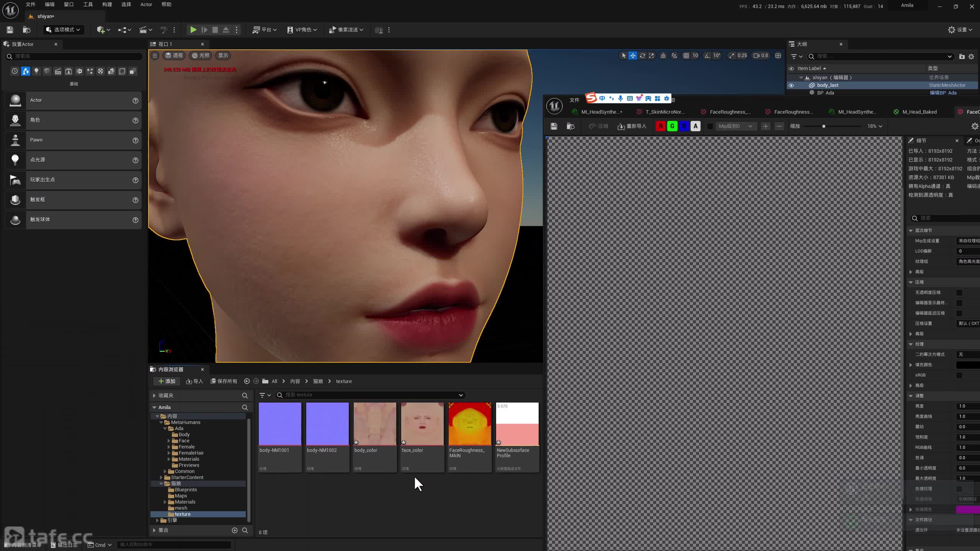
Task: Open the content browse icon next to save
Action: pyautogui.click(x=26, y=29)
